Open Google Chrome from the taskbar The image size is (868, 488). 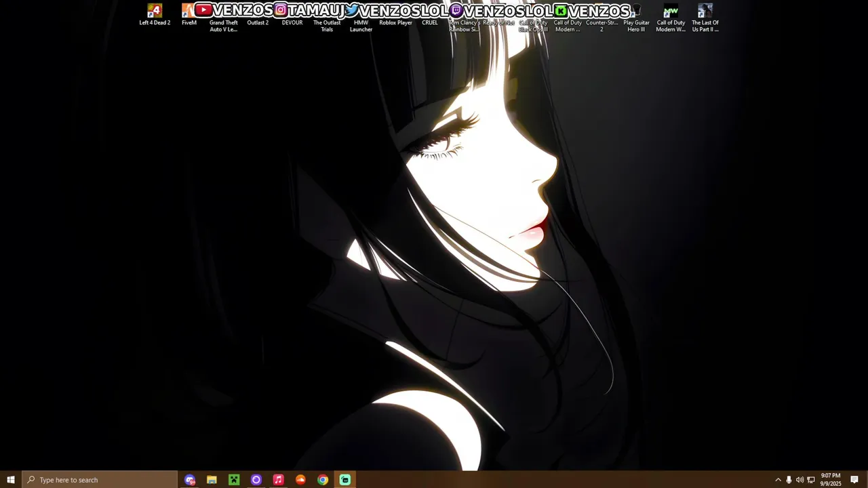(x=323, y=480)
